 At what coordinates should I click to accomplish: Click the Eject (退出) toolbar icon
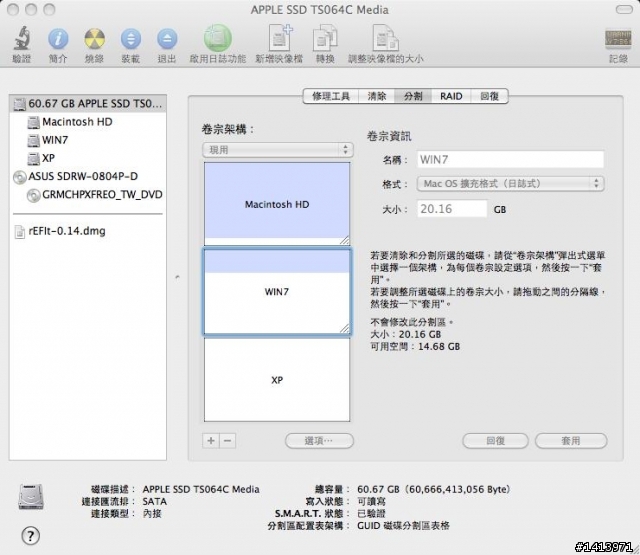tap(167, 39)
